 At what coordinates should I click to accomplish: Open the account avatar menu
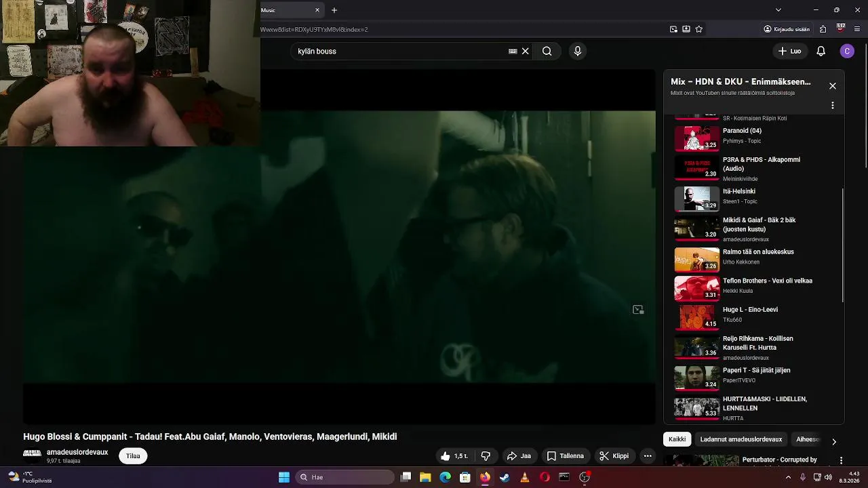pyautogui.click(x=847, y=51)
